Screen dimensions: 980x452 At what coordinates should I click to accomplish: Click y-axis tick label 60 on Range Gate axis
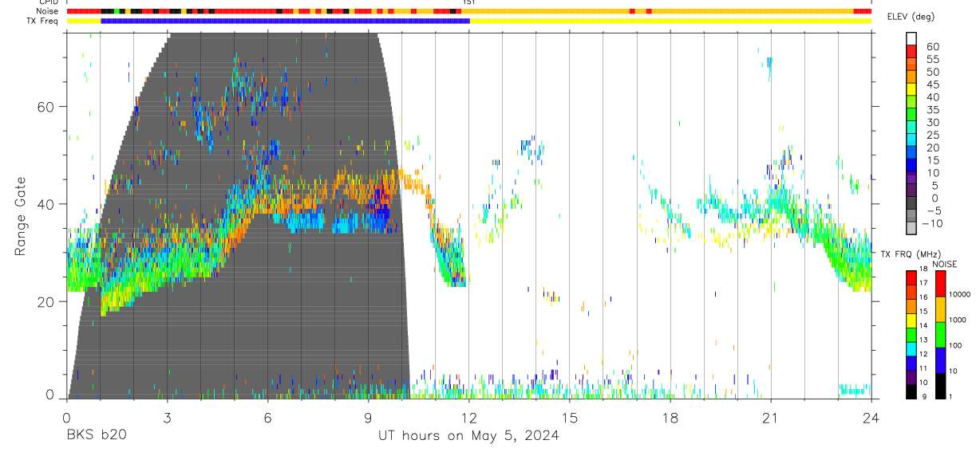[45, 107]
